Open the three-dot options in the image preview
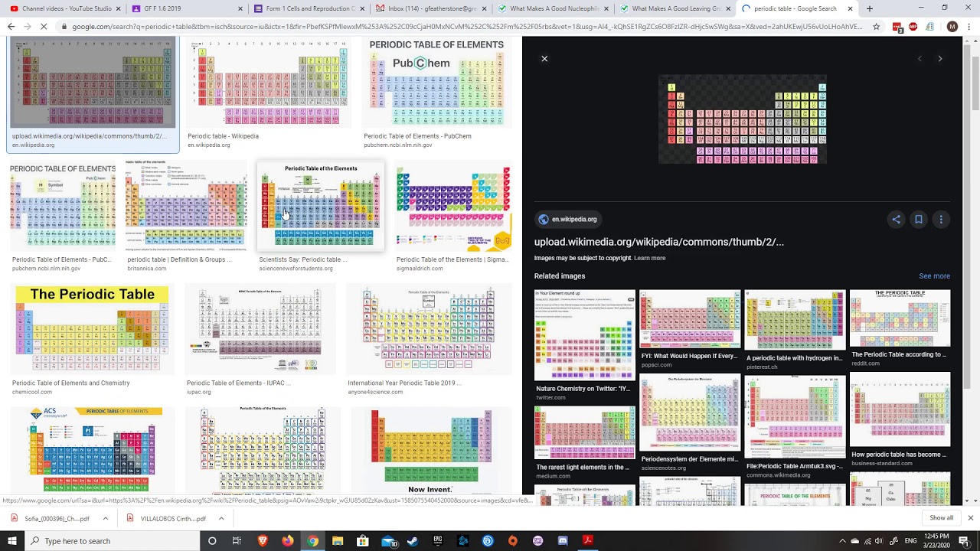980x551 pixels. click(941, 220)
